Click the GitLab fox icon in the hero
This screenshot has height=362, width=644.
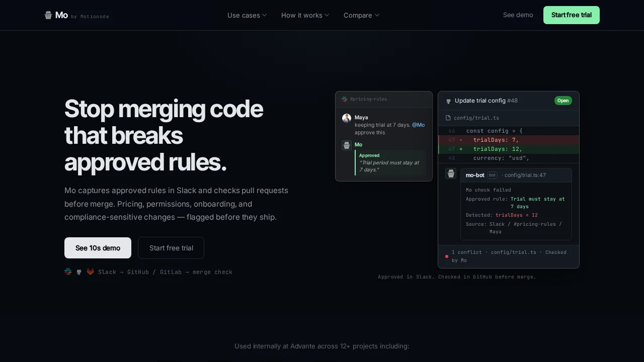(90, 271)
